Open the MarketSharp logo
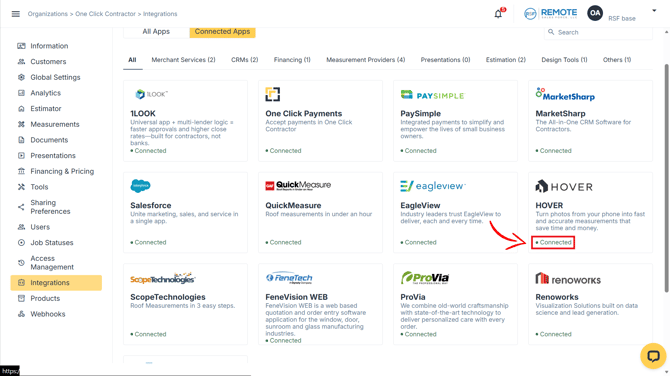Image resolution: width=670 pixels, height=376 pixels. point(565,94)
